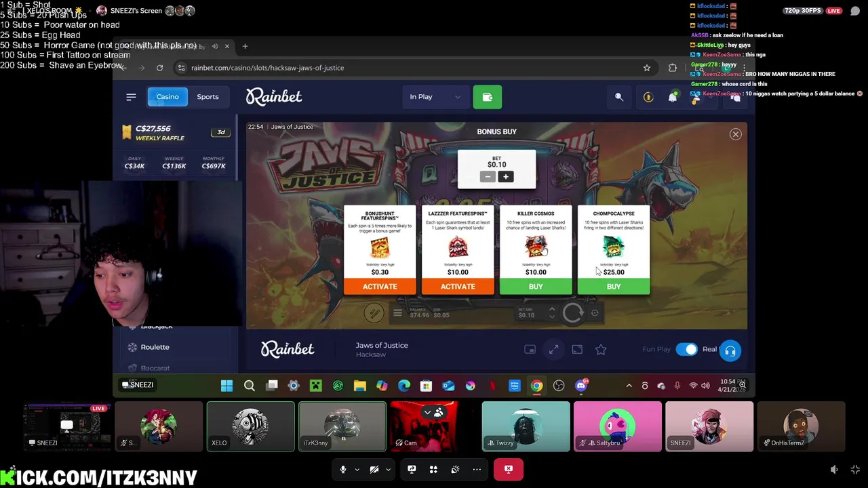The width and height of the screenshot is (868, 488).
Task: Open the Rainbet hamburger side menu
Action: 131,97
